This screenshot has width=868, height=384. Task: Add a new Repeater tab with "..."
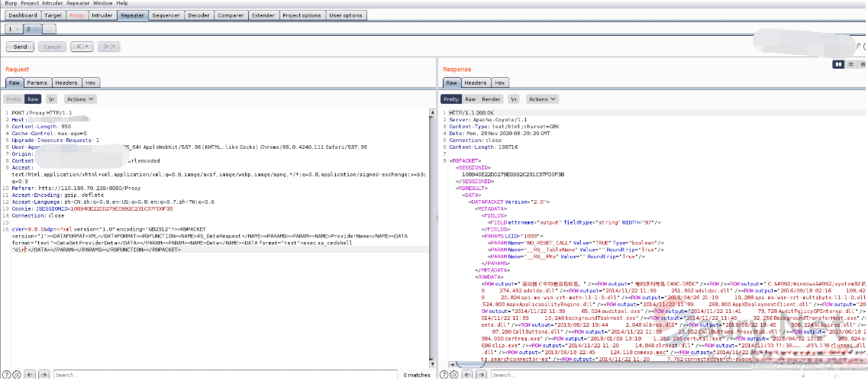click(x=48, y=29)
